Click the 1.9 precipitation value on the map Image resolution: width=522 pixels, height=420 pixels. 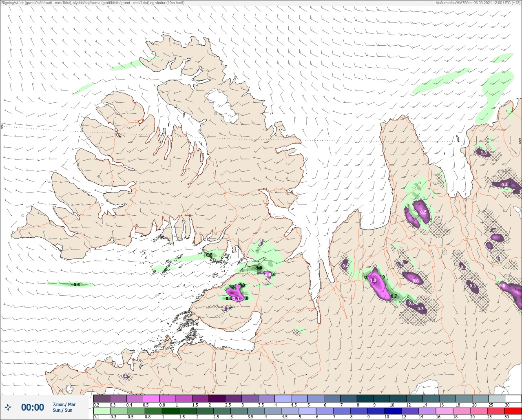point(373,281)
